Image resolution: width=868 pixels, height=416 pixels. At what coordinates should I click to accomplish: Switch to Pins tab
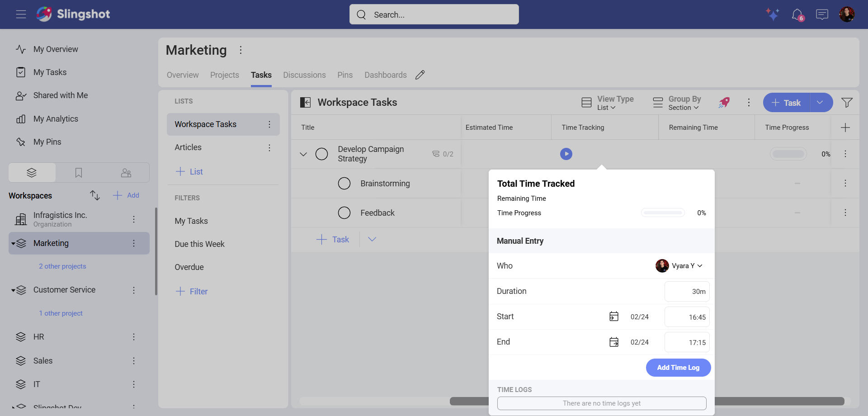coord(345,75)
